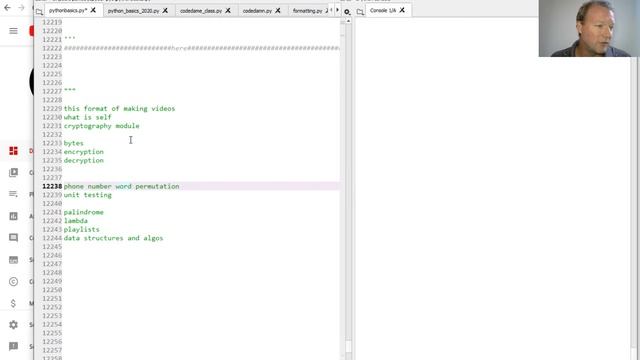
Task: Open the Settings gear icon in YouTube Studio
Action: tap(13, 324)
